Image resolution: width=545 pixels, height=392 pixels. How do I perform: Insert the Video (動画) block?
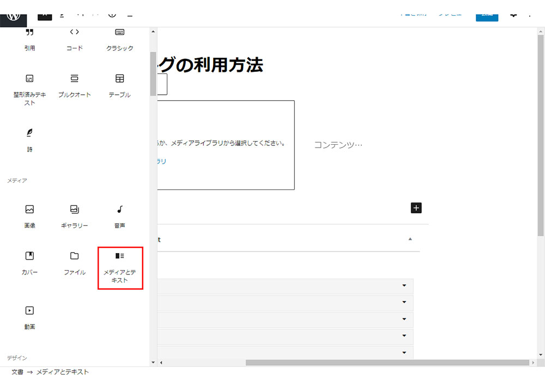29,317
